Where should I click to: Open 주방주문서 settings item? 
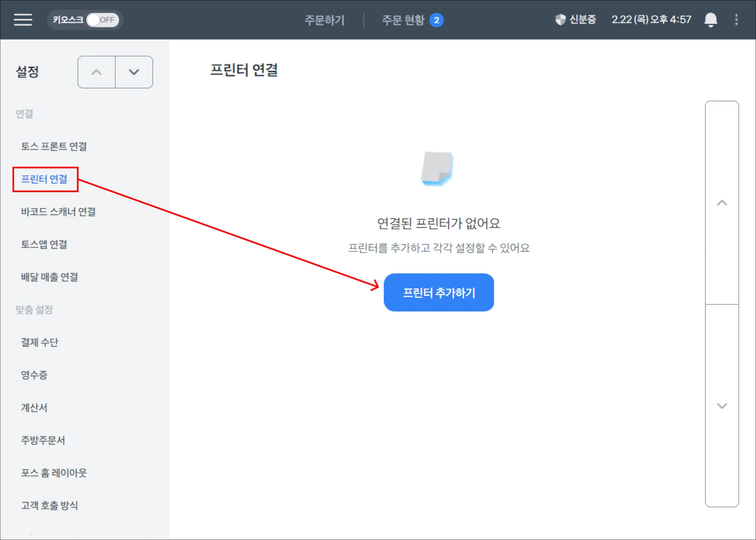point(43,440)
